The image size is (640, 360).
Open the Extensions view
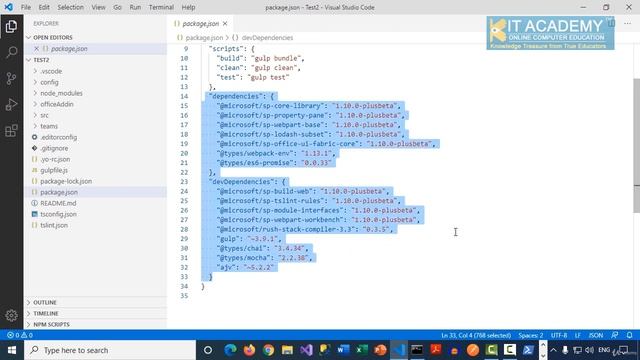(11, 131)
